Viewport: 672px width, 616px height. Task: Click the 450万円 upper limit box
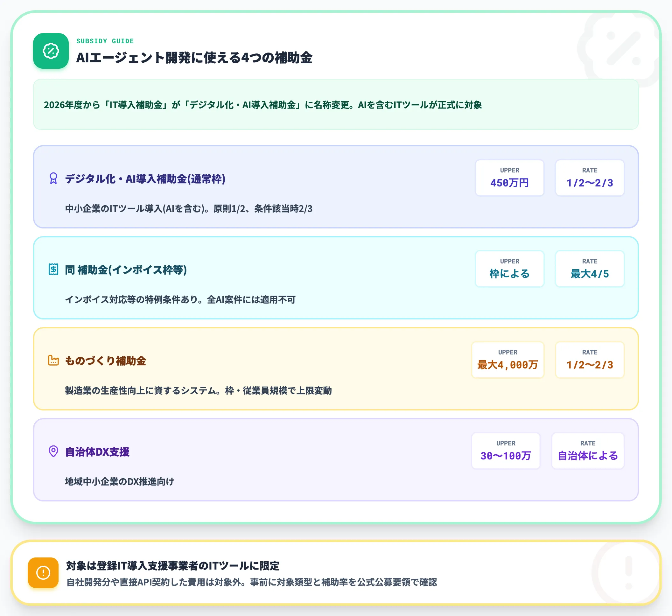click(x=509, y=178)
